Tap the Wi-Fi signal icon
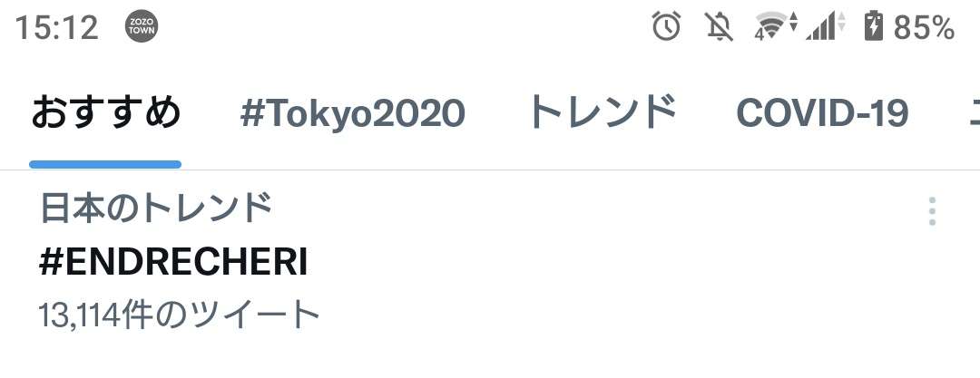The height and width of the screenshot is (378, 980). (776, 27)
